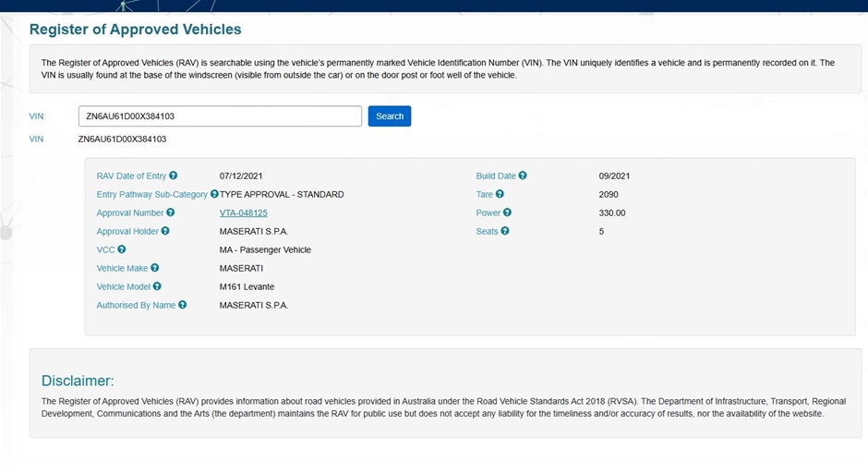Click the Build Date help icon
868x473 pixels.
[x=523, y=176]
